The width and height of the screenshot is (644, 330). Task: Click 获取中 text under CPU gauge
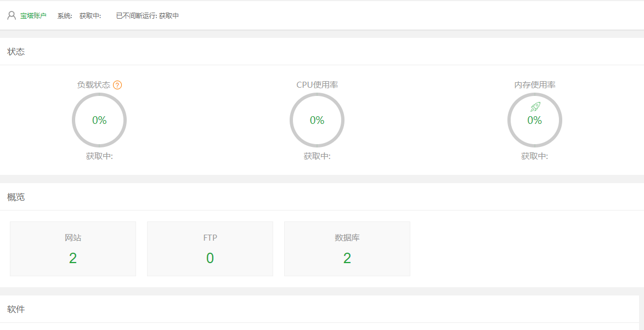(317, 156)
